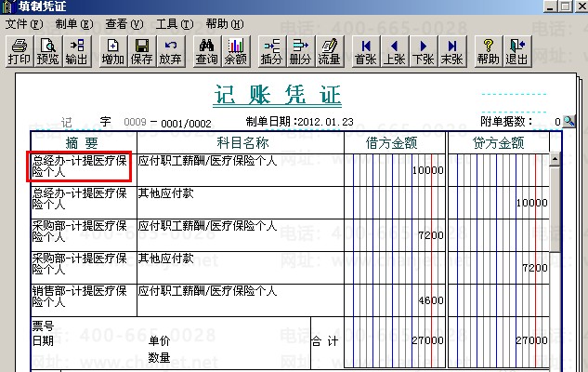Open 预览 print preview
The width and height of the screenshot is (588, 372).
48,52
